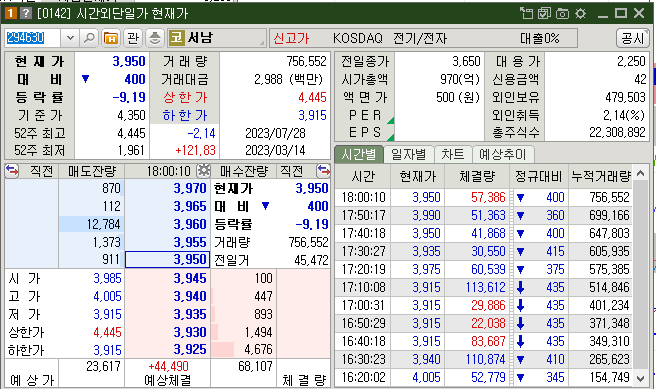Open the 차트 tab
The image size is (656, 389).
pos(453,154)
